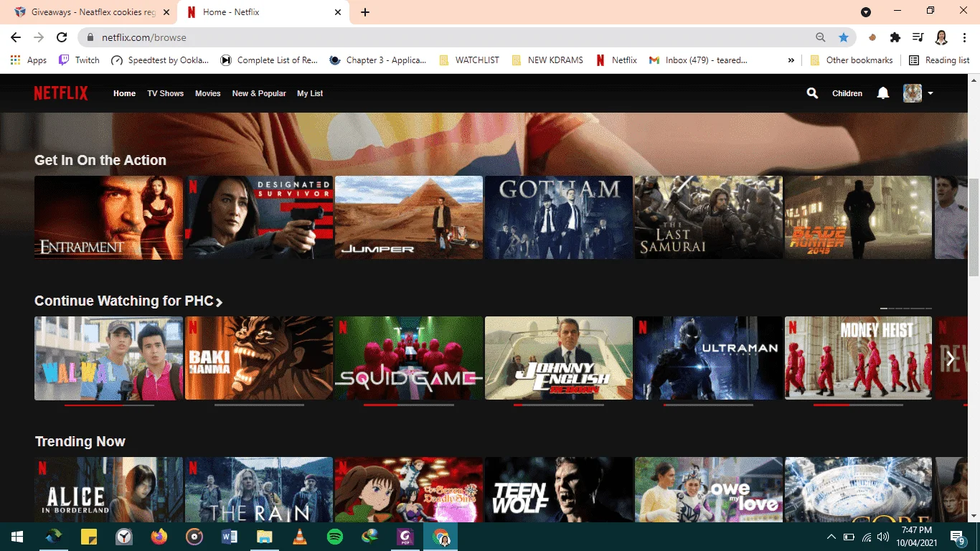Open the Speedtest by Ookla bookmark
This screenshot has width=980, height=551.
160,60
